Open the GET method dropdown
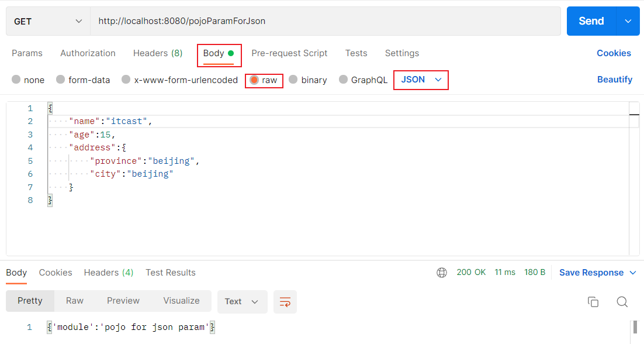 48,22
